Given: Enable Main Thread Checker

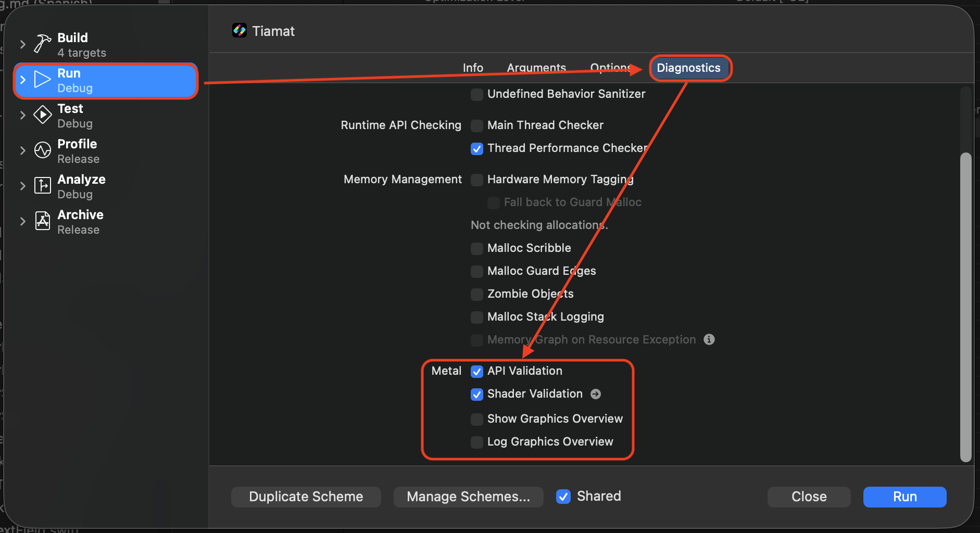Looking at the screenshot, I should pyautogui.click(x=476, y=125).
